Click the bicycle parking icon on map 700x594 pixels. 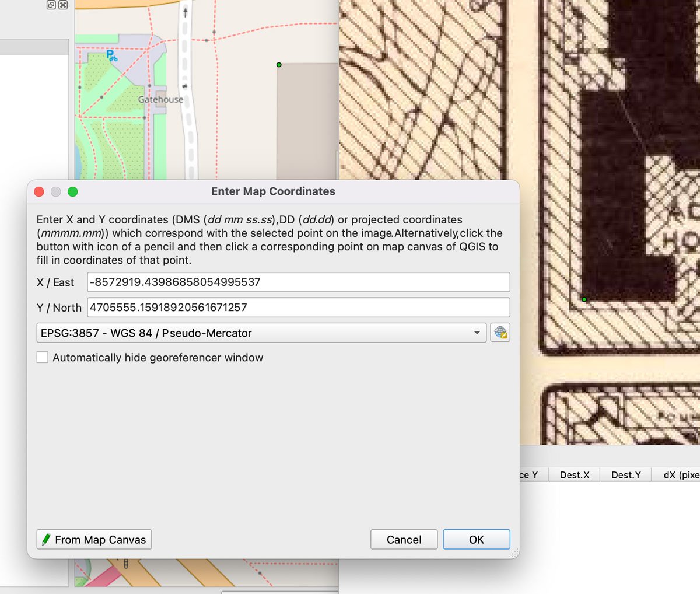point(111,55)
